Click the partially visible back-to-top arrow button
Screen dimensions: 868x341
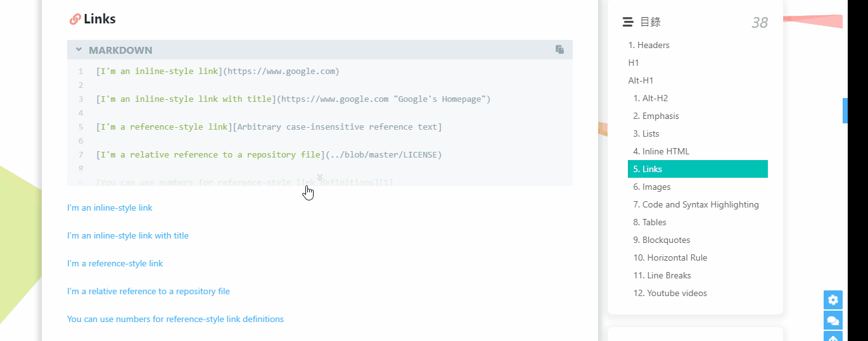tap(833, 336)
